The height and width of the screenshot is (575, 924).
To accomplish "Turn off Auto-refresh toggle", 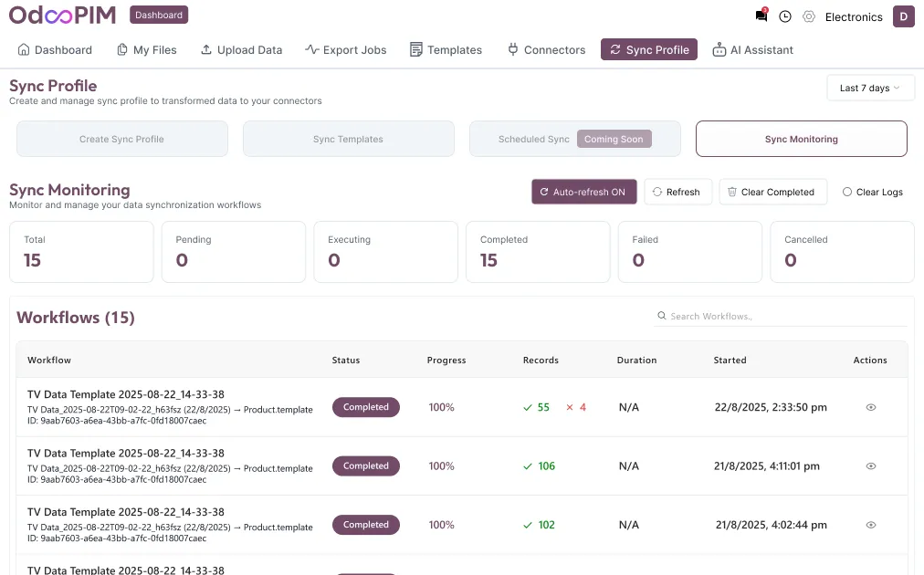I will [583, 192].
